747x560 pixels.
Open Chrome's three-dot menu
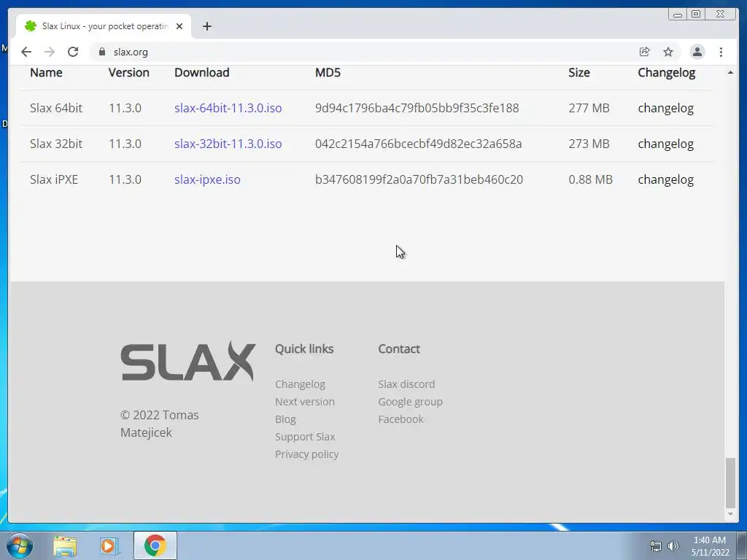(721, 52)
